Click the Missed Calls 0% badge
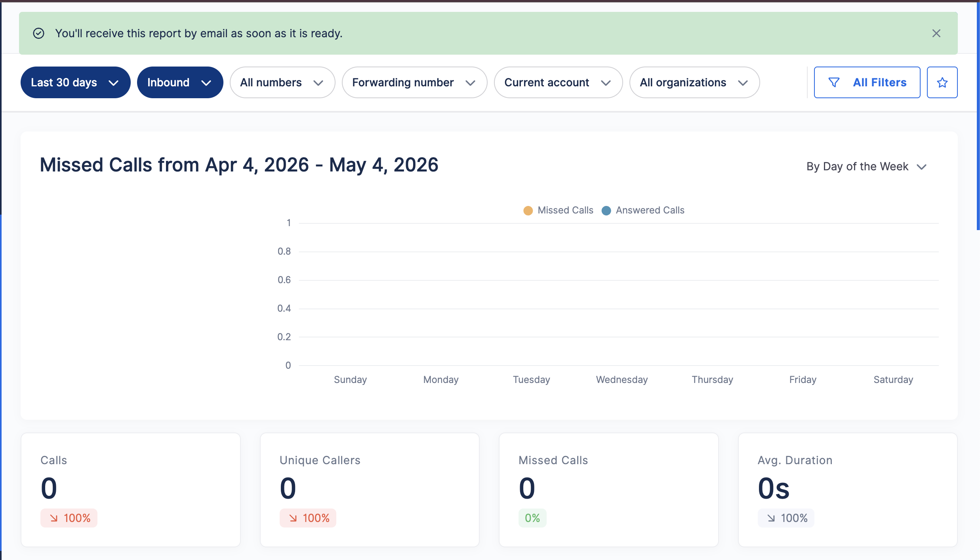The height and width of the screenshot is (560, 980). pos(532,518)
